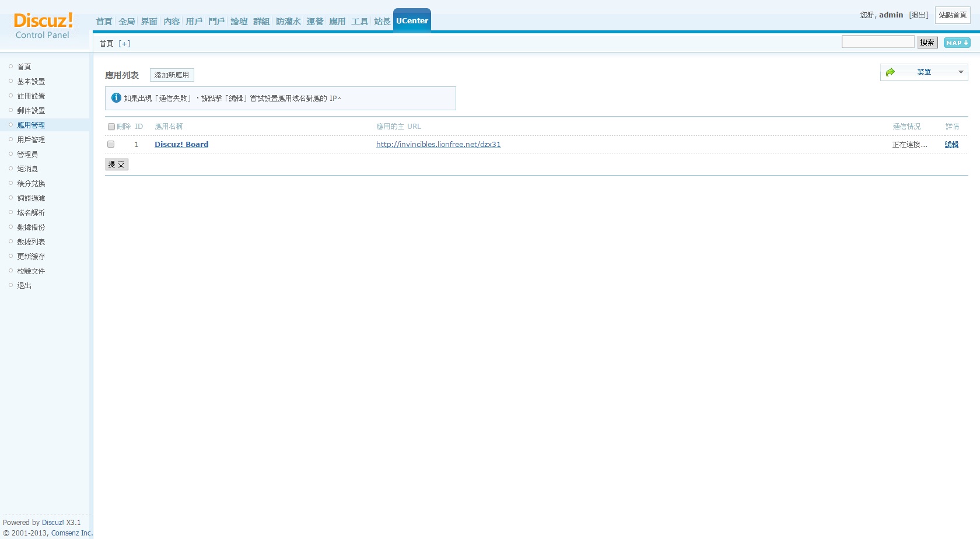Open 短消息 in the left sidebar
980x539 pixels.
click(27, 169)
